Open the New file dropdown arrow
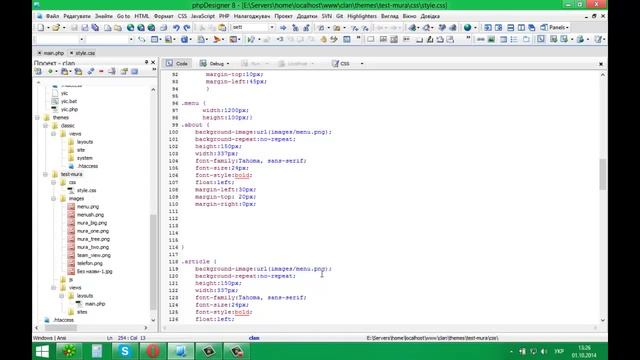The width and height of the screenshot is (640, 360). (x=48, y=28)
